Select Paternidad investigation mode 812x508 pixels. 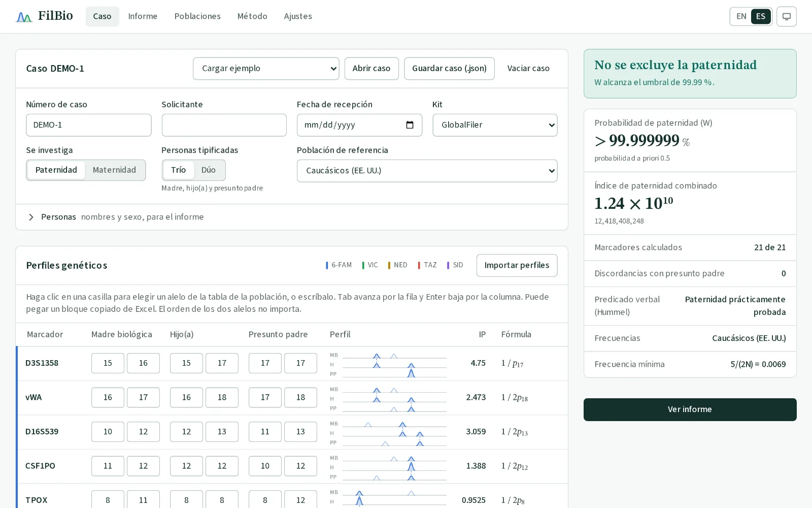point(56,170)
